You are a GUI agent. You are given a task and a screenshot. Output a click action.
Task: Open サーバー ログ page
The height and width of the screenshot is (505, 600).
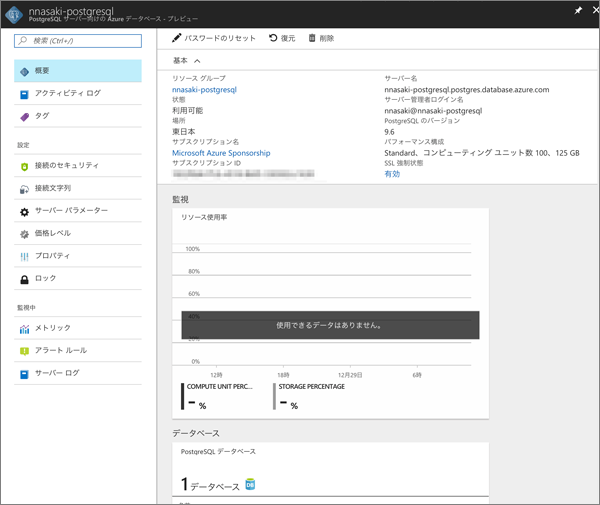pyautogui.click(x=78, y=373)
